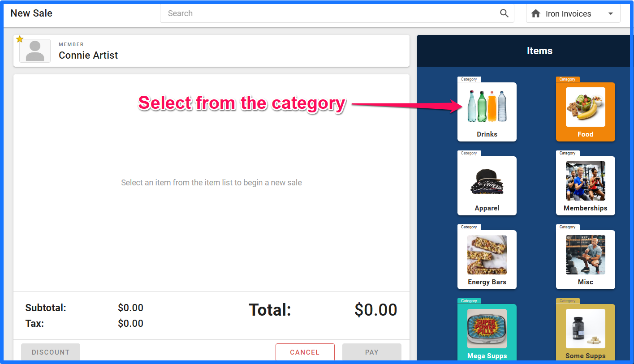Select the Some Supps category

(x=585, y=332)
